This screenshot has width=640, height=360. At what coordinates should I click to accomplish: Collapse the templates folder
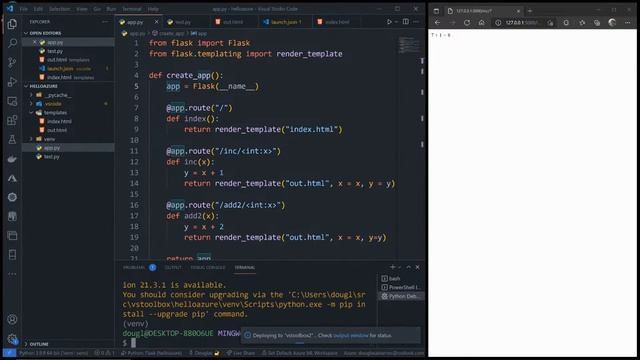pyautogui.click(x=31, y=113)
